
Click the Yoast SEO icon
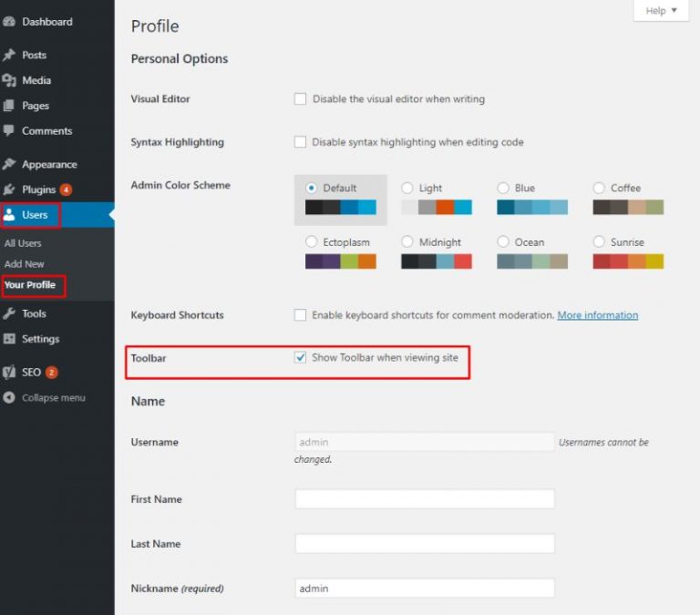point(9,373)
